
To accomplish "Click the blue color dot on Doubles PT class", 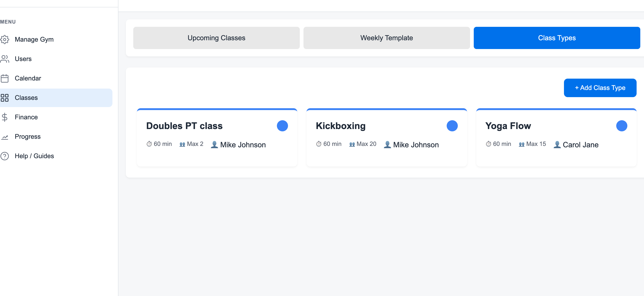I will tap(282, 126).
